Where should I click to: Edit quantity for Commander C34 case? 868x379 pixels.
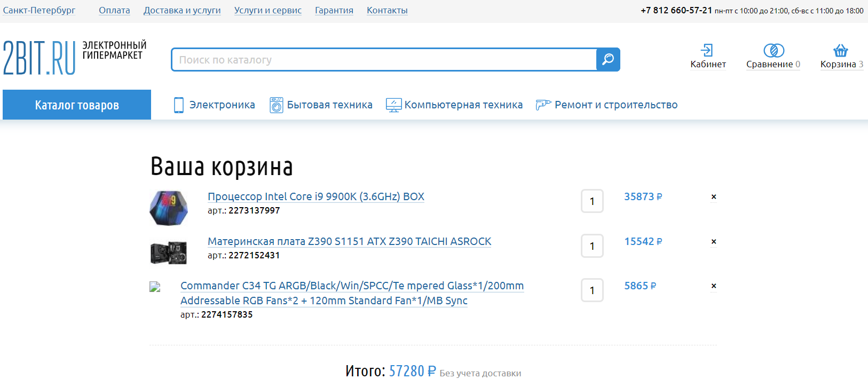click(592, 290)
